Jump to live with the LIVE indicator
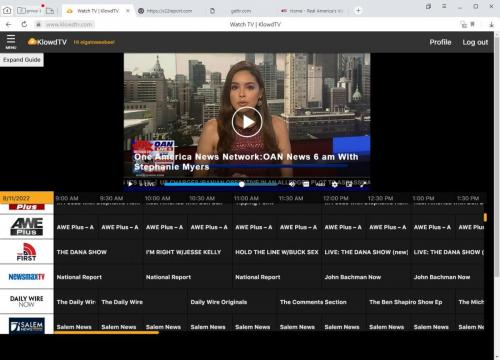This screenshot has height=360, width=500. click(x=147, y=184)
